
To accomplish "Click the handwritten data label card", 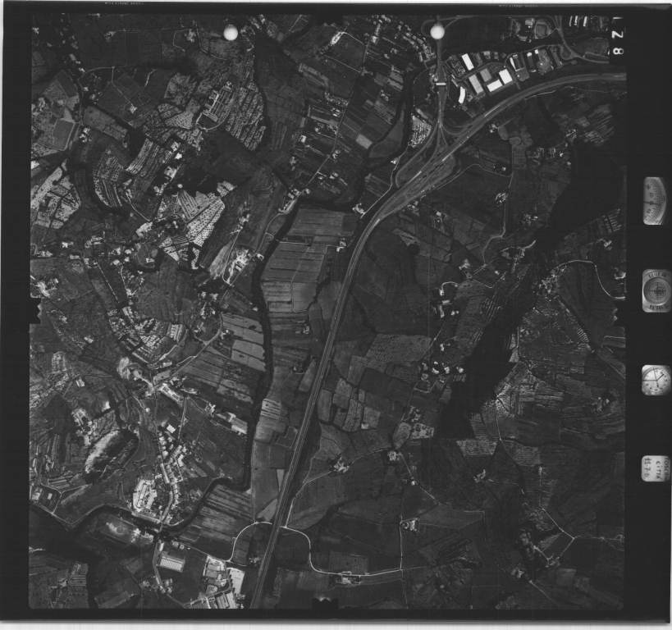I will coord(654,468).
